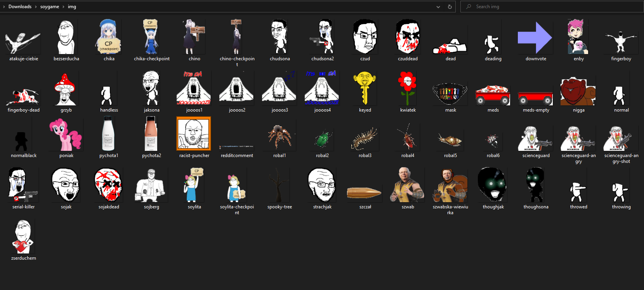The width and height of the screenshot is (644, 290).
Task: Click the 'chino-checkpoint' file name
Action: tap(237, 61)
